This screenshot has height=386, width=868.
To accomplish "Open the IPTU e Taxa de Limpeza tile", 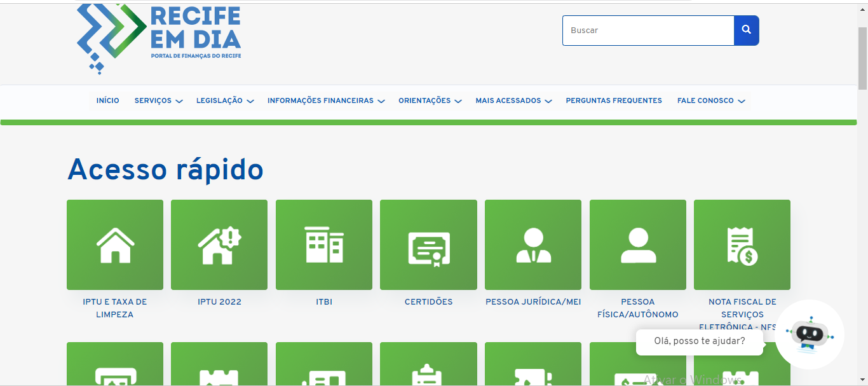I will point(114,245).
